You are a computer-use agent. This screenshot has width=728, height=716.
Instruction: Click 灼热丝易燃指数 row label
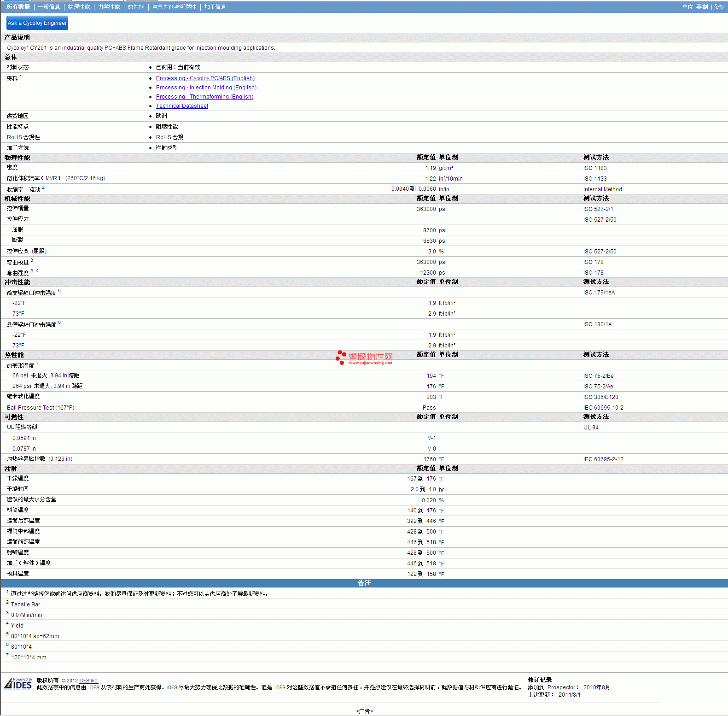click(x=39, y=459)
